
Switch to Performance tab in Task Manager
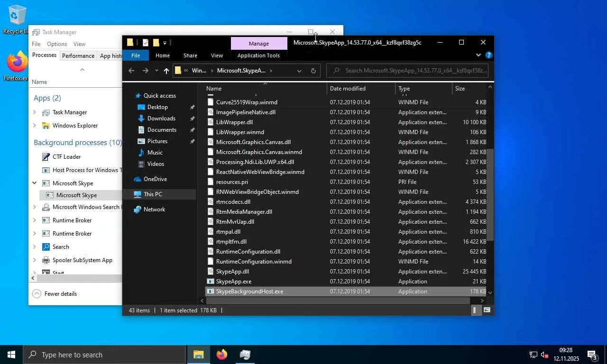[x=78, y=55]
